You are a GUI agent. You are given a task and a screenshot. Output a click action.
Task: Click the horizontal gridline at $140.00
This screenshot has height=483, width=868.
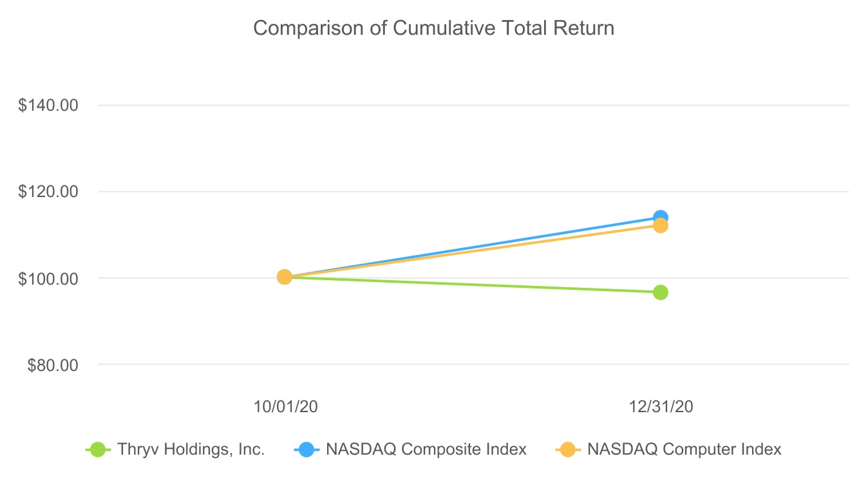click(x=451, y=105)
